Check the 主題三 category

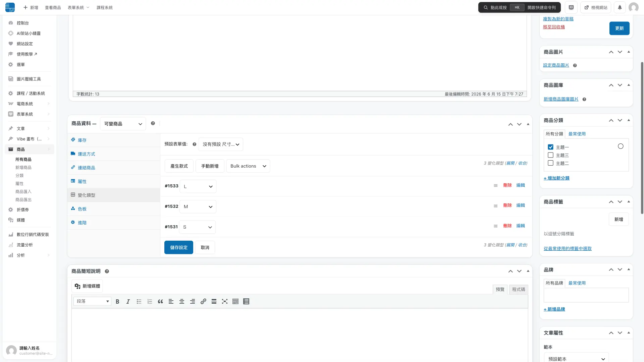pyautogui.click(x=550, y=155)
